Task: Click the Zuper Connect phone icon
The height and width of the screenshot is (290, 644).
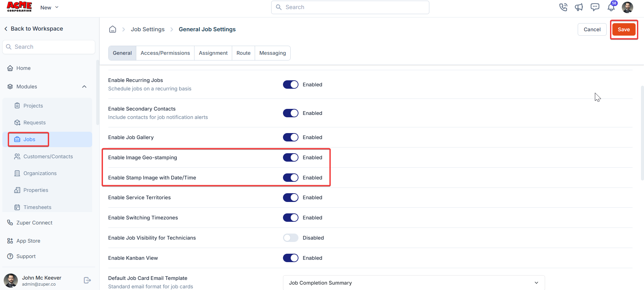Action: (10, 222)
